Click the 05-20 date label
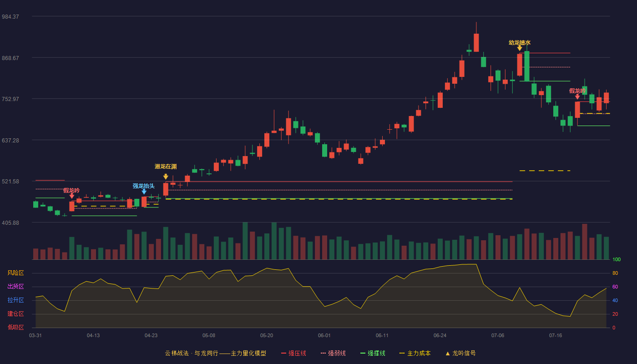This screenshot has width=637, height=364. [267, 335]
